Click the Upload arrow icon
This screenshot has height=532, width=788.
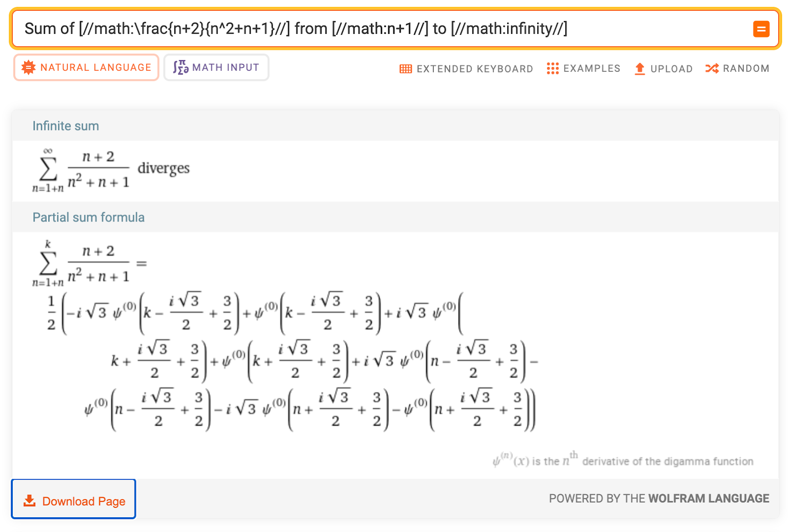point(640,68)
